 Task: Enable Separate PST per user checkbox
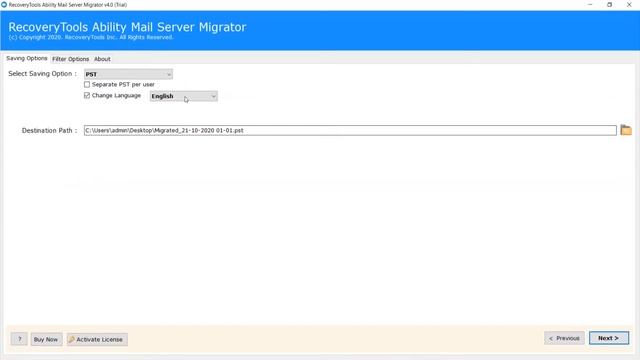(87, 84)
